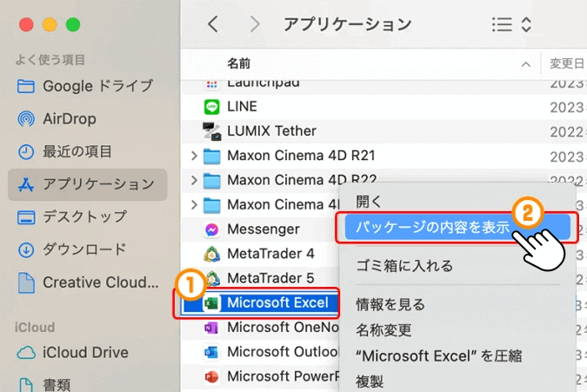Click the Google ドライブ folder icon in sidebar

(26, 86)
